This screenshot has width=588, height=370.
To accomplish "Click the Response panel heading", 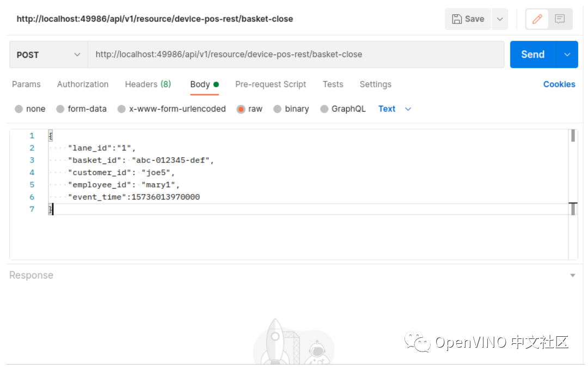I will [31, 275].
